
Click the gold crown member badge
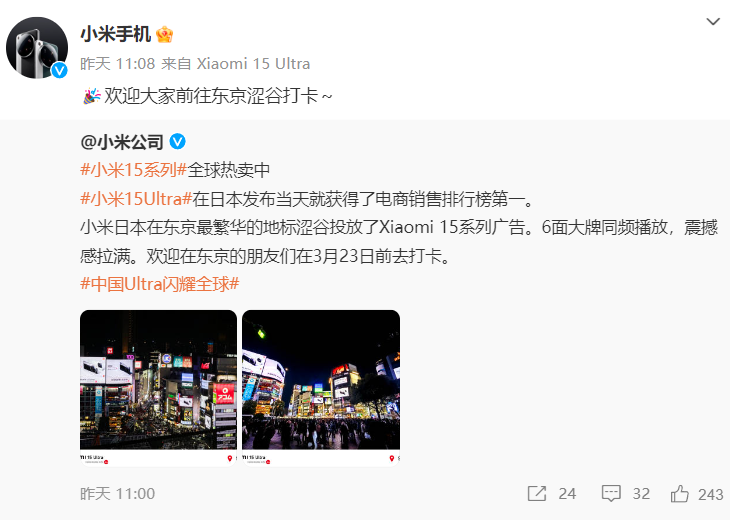point(164,34)
